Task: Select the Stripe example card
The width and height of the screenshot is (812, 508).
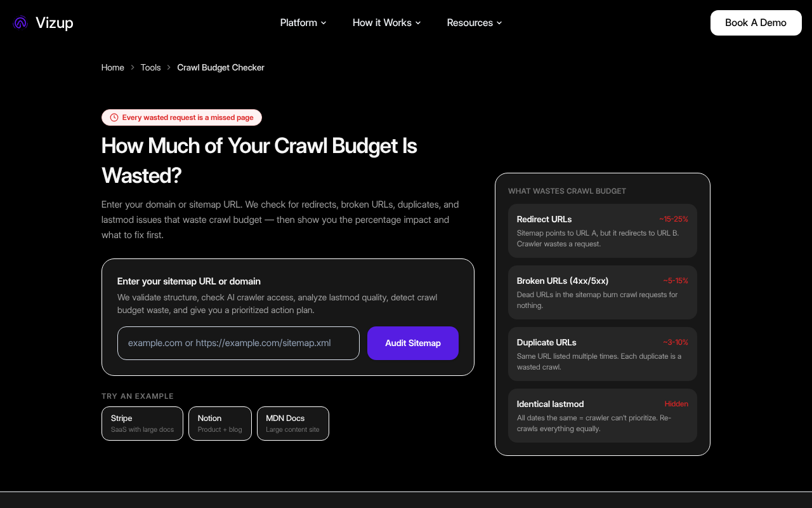Action: [x=142, y=423]
